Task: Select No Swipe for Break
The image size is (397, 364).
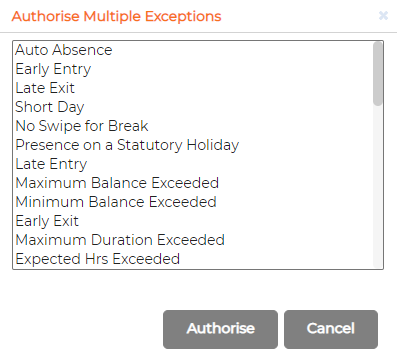Action: (x=193, y=126)
